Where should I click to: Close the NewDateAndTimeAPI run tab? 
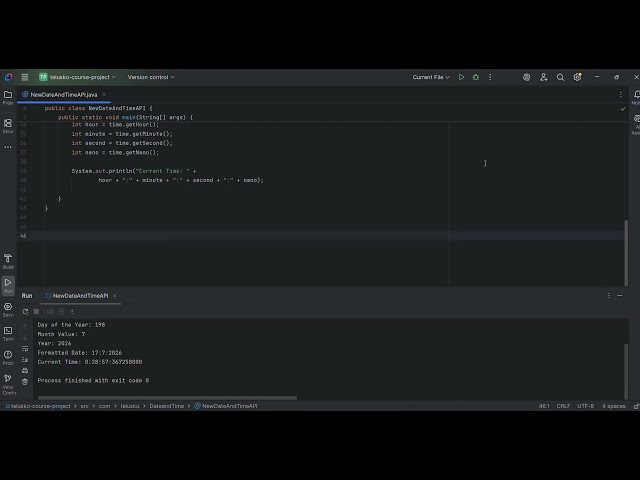[114, 296]
